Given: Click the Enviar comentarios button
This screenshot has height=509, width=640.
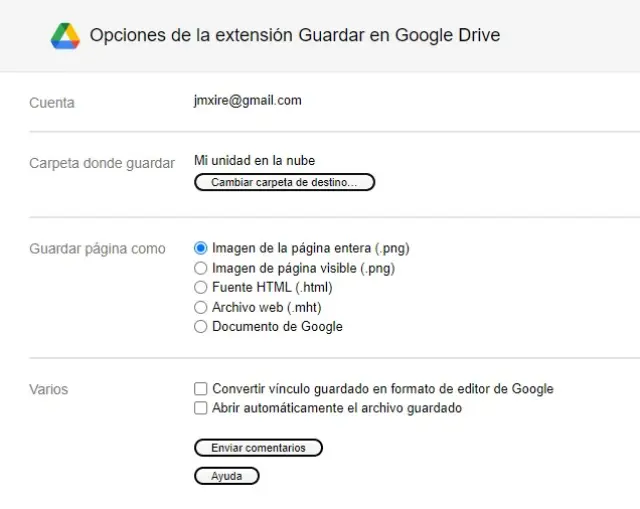Looking at the screenshot, I should point(258,448).
